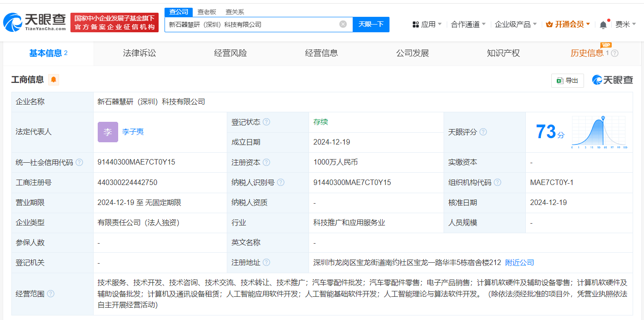This screenshot has width=644, height=320.
Task: Click the score distribution chart
Action: [x=599, y=133]
